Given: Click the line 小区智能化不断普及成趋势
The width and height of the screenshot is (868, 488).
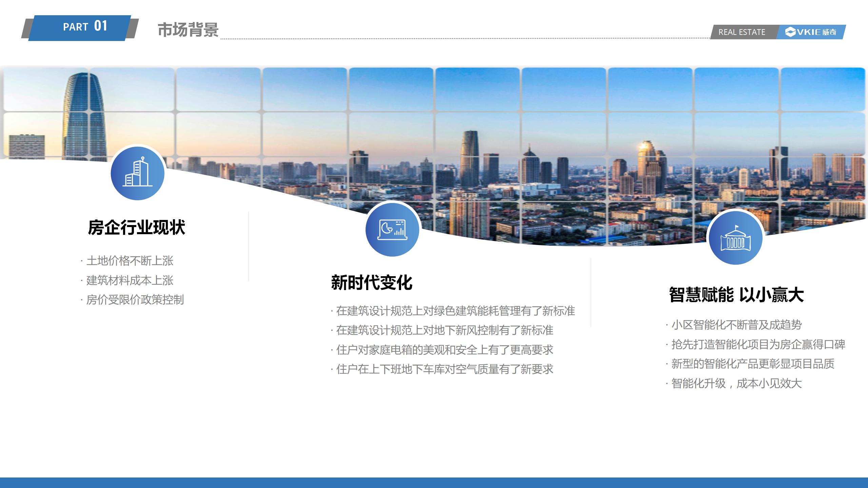Looking at the screenshot, I should (x=736, y=325).
